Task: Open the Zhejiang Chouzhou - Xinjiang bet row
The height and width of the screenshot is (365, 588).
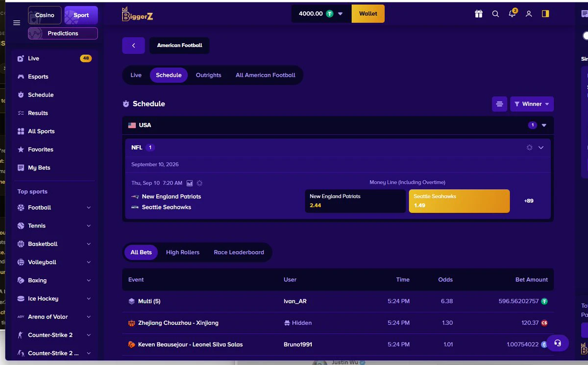Action: pos(338,323)
